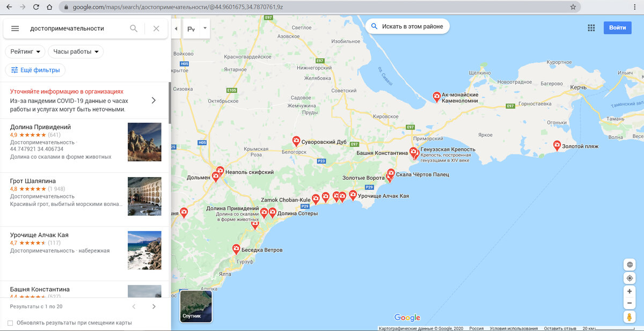Click the marker for Золотой пляж
The width and height of the screenshot is (644, 331).
[x=557, y=145]
